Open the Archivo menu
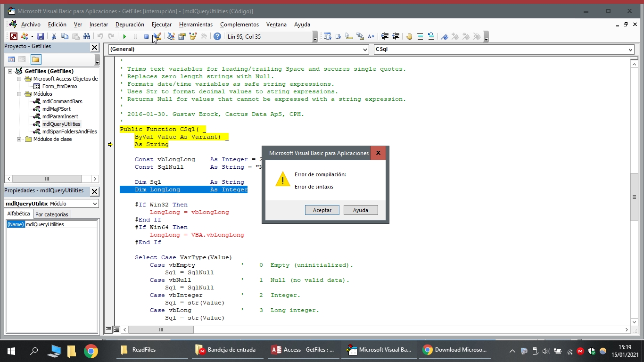The image size is (644, 362). (31, 25)
